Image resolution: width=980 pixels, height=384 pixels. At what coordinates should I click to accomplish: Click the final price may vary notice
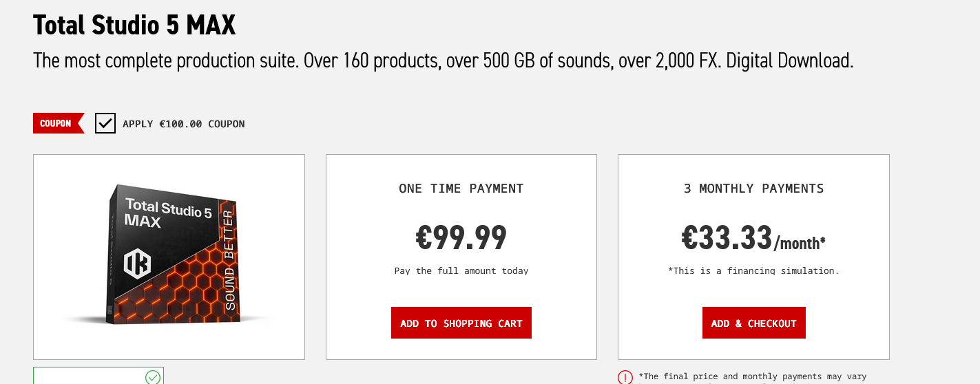(x=752, y=376)
